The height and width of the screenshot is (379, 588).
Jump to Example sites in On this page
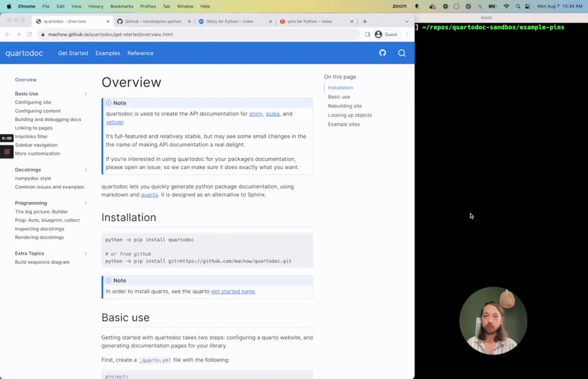coord(344,125)
